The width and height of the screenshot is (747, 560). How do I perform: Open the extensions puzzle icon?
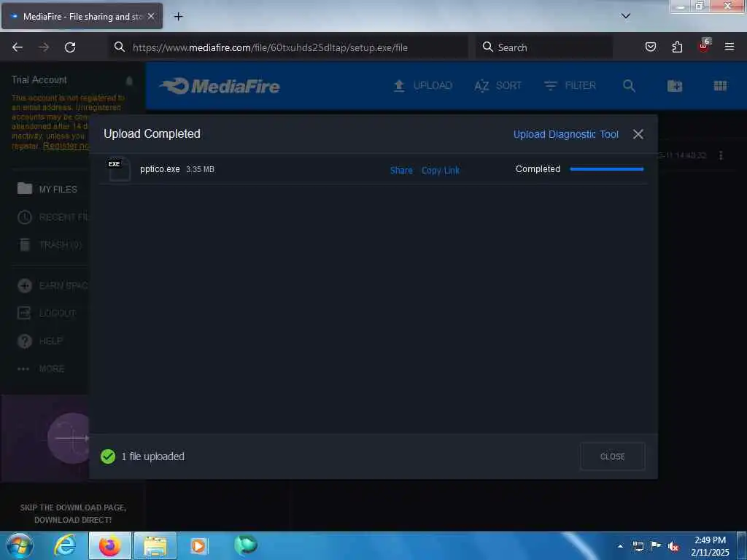pyautogui.click(x=677, y=47)
